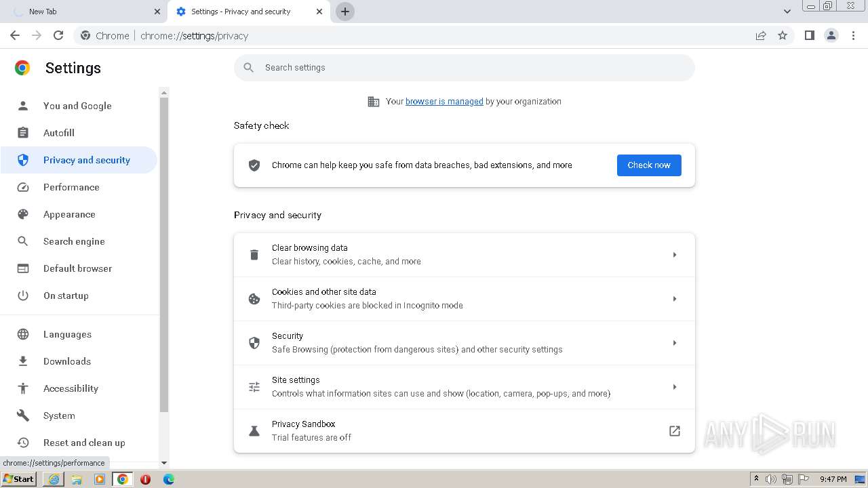This screenshot has width=868, height=488.
Task: Click the Downloads arrow icon
Action: pos(23,361)
